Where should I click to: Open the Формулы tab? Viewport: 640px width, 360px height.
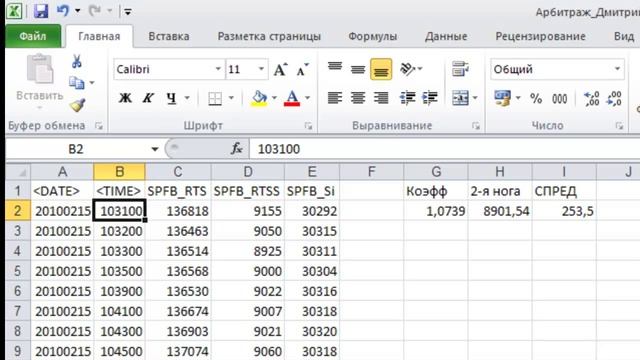(x=372, y=36)
